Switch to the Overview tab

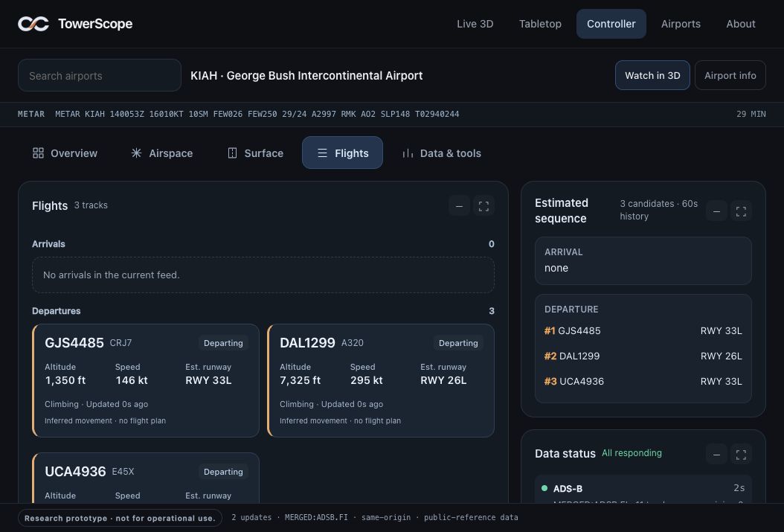click(65, 153)
